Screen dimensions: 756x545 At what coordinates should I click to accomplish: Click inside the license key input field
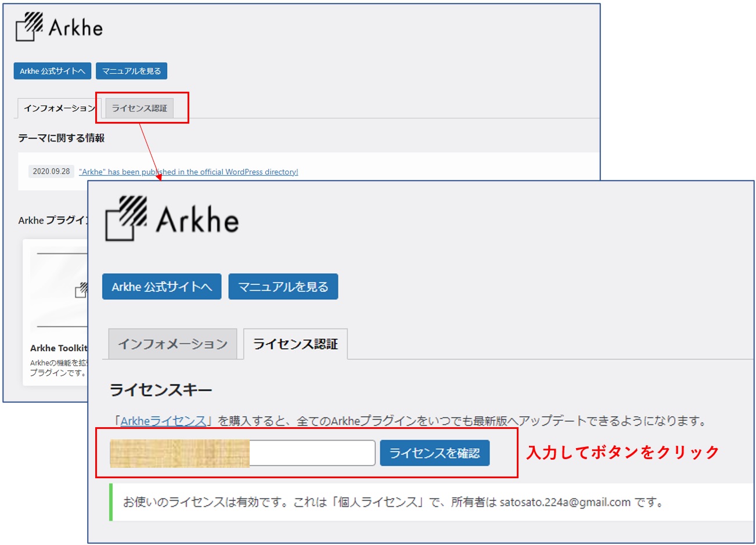tap(312, 453)
